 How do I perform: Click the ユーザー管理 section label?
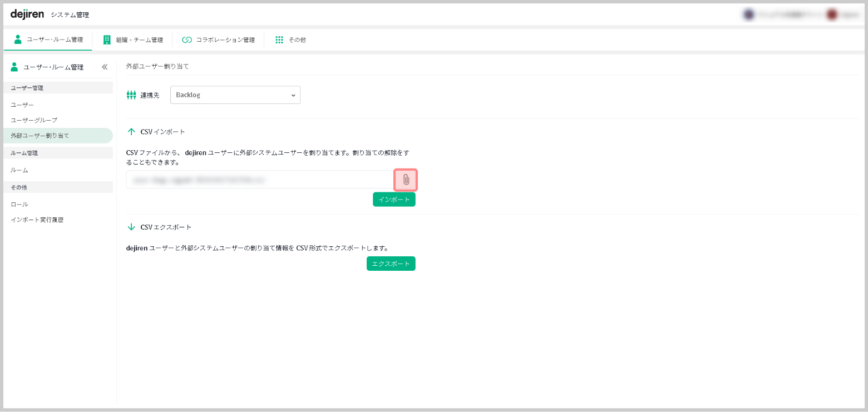coord(27,88)
